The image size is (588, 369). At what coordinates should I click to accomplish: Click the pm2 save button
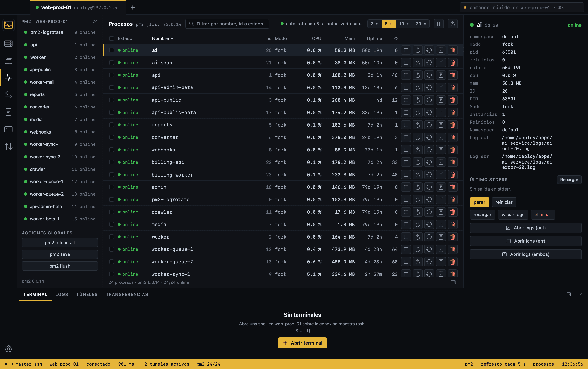point(60,254)
